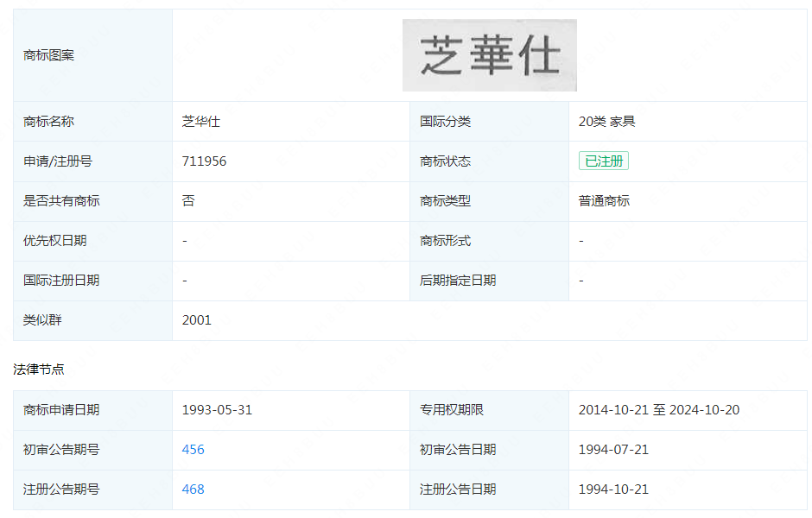812x518 pixels.
Task: Click the 已注册 status badge
Action: pos(603,161)
